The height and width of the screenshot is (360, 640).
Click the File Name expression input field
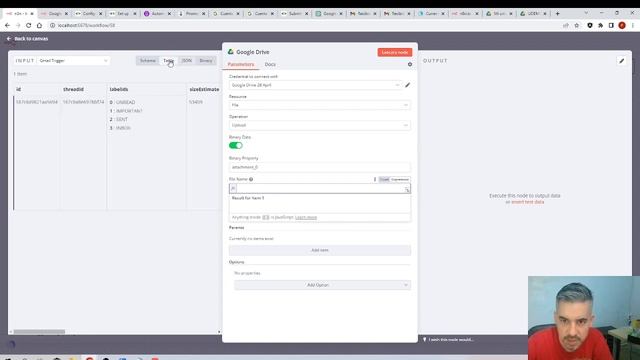coord(320,188)
